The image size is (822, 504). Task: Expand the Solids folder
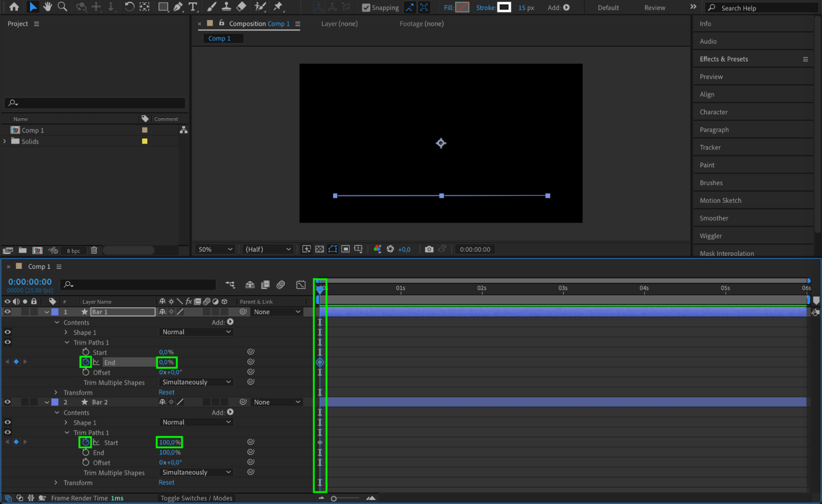(5, 141)
